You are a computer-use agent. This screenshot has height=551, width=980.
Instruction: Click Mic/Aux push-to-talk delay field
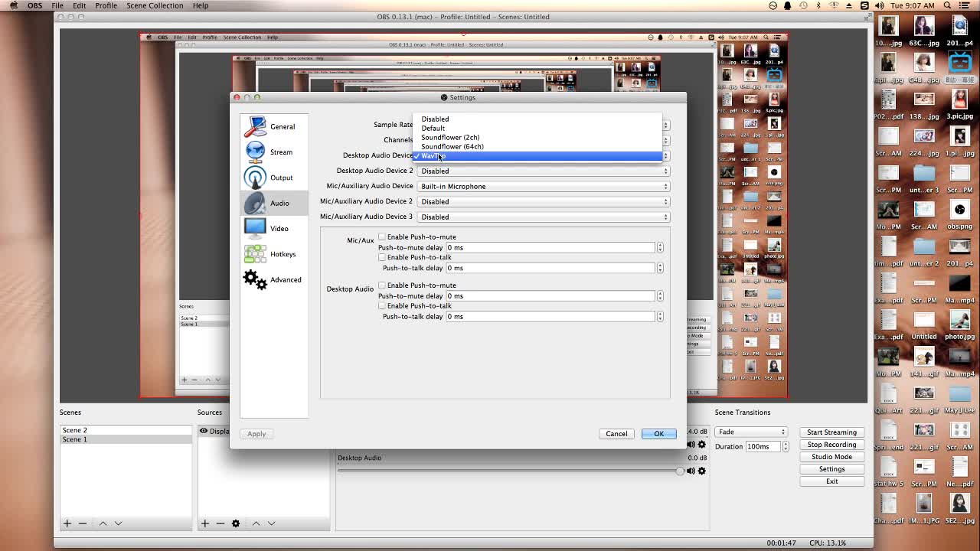pyautogui.click(x=550, y=268)
